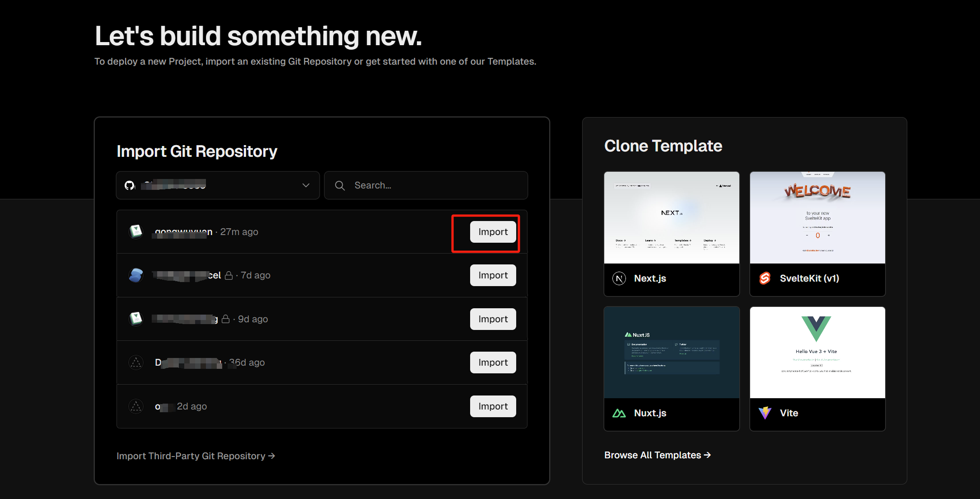Click the Next.js logo icon

[619, 278]
